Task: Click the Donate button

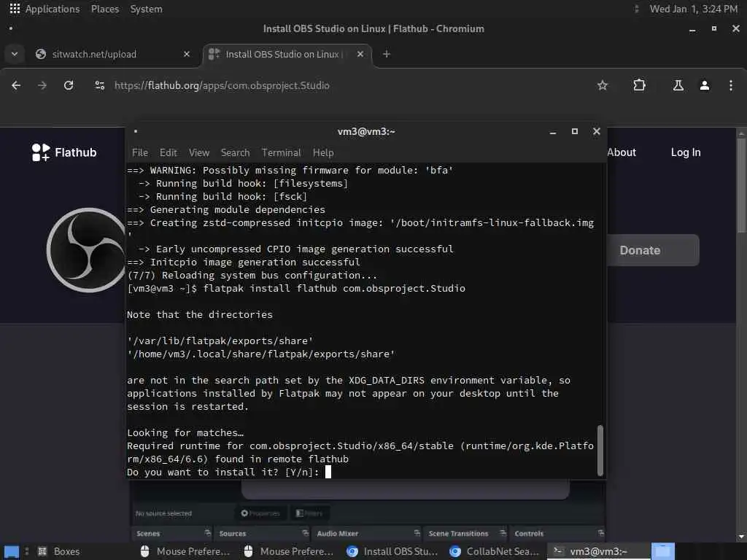Action: coord(653,250)
